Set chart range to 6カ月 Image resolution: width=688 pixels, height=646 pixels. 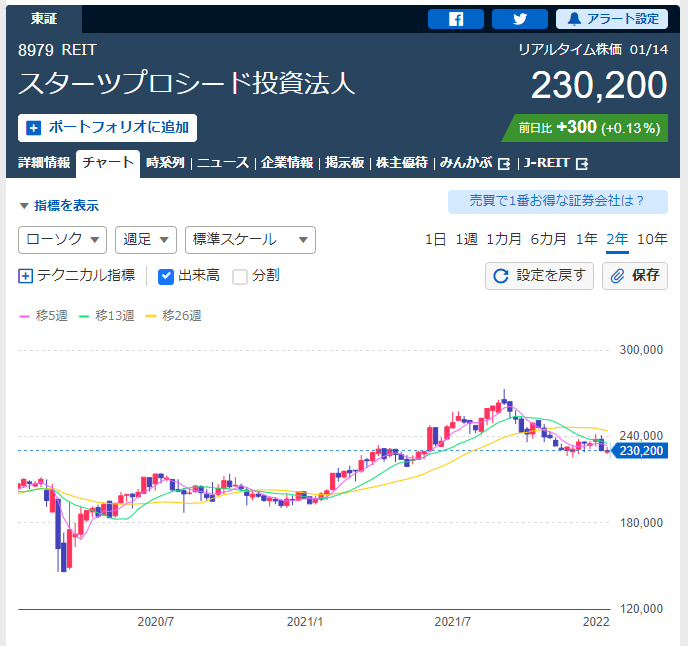(548, 239)
